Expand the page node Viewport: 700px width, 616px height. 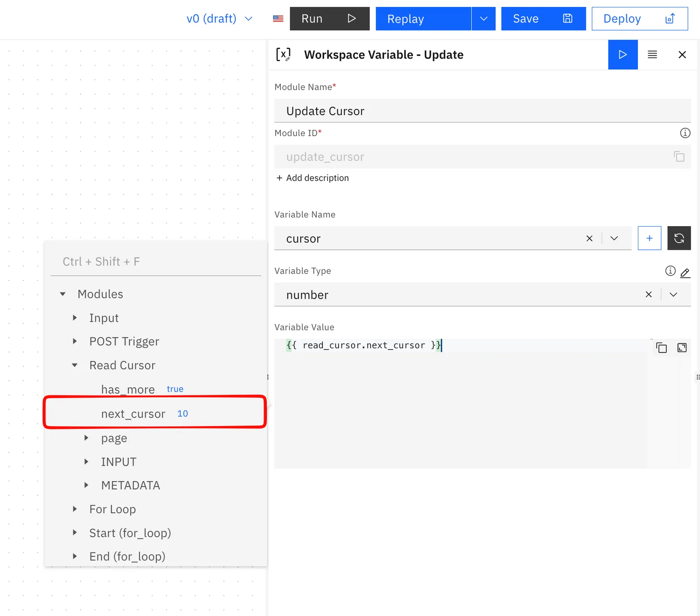click(86, 438)
